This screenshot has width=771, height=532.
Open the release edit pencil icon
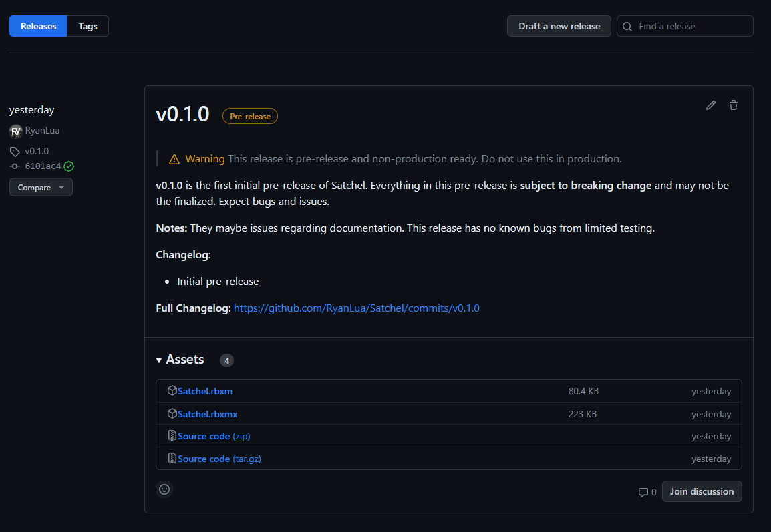coord(710,105)
